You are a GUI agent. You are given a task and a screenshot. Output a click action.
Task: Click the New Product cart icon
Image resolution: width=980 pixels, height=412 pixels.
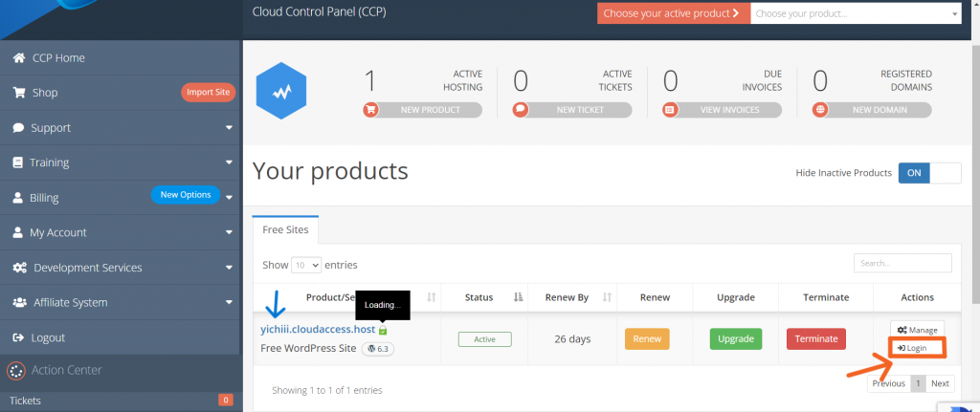(370, 110)
